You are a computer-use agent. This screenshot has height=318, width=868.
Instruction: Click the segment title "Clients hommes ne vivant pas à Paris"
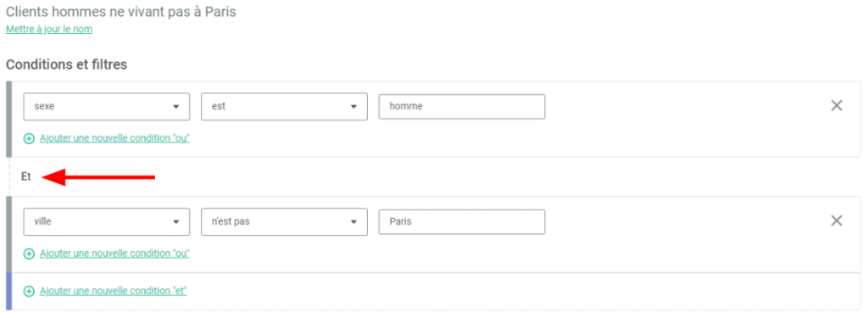tap(120, 12)
